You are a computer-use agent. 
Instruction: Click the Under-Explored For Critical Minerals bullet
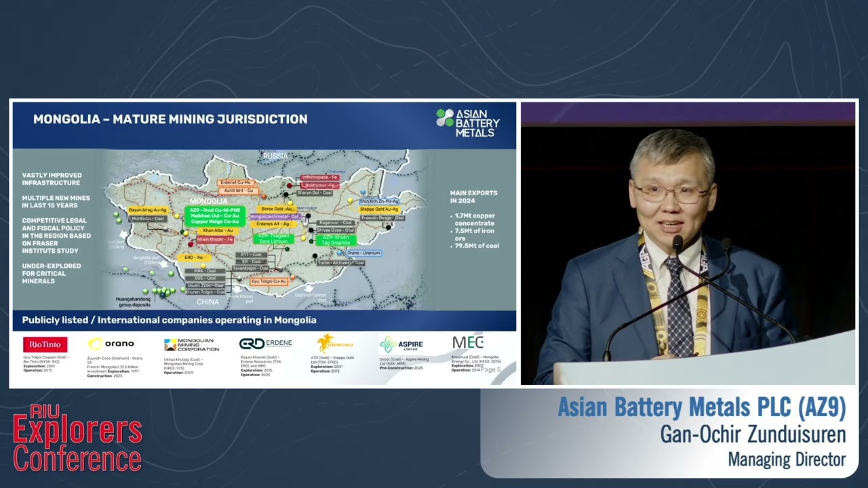click(52, 273)
